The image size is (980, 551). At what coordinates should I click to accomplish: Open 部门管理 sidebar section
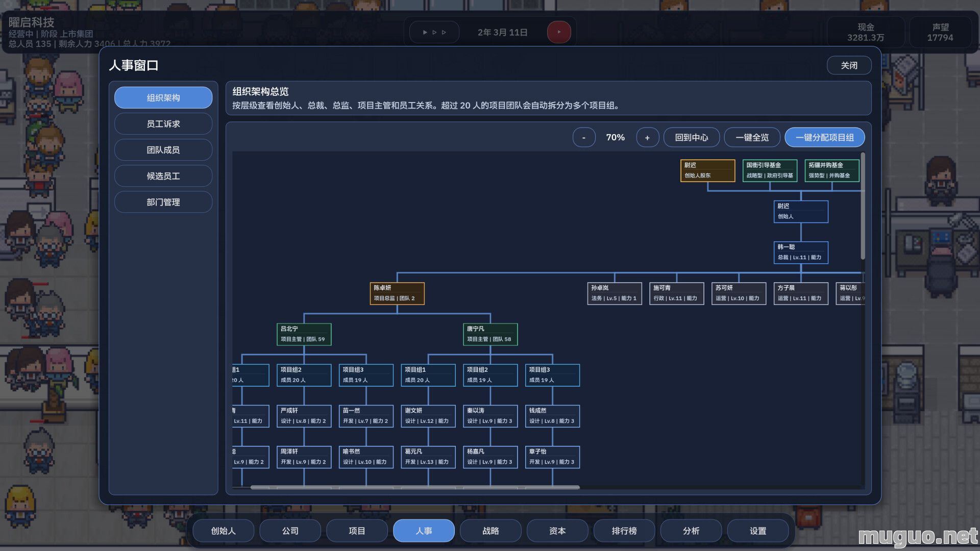click(x=163, y=202)
